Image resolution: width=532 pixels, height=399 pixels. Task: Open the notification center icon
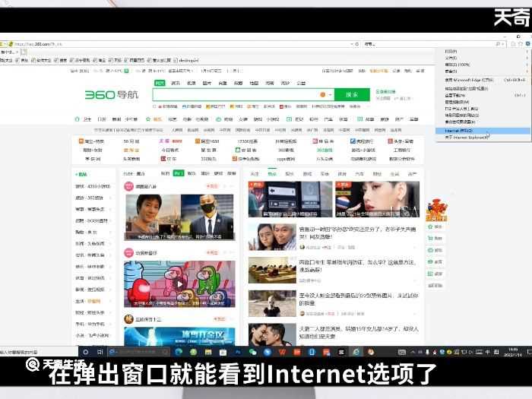click(529, 352)
